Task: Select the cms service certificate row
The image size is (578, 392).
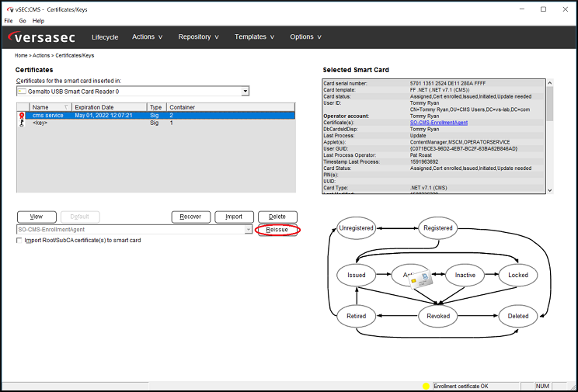Action: pos(156,116)
